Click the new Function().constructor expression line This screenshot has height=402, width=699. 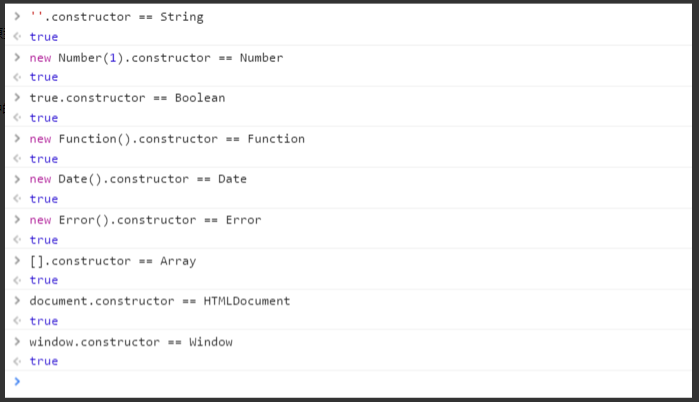(x=167, y=139)
